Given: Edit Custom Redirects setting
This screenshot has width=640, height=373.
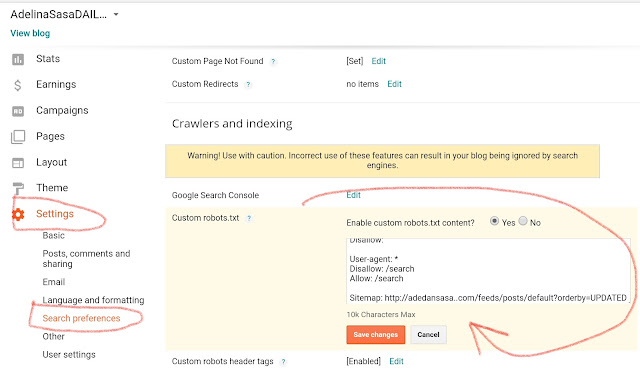Looking at the screenshot, I should [394, 84].
